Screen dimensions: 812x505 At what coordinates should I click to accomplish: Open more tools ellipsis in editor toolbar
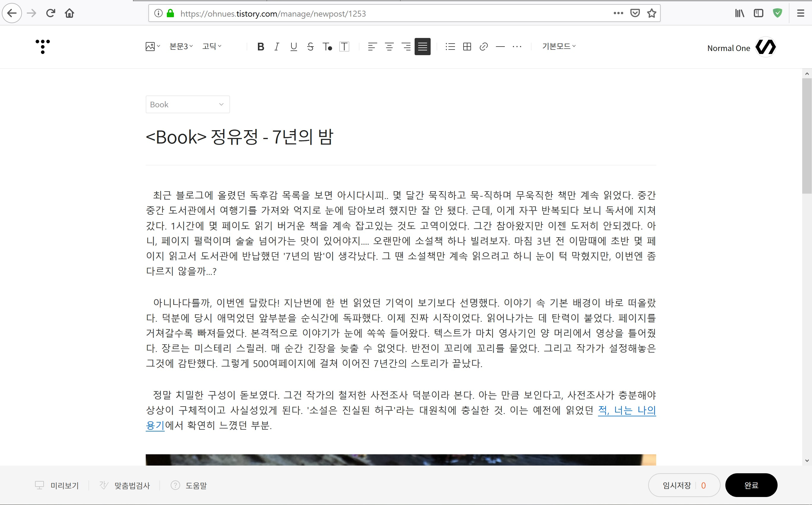click(x=517, y=47)
